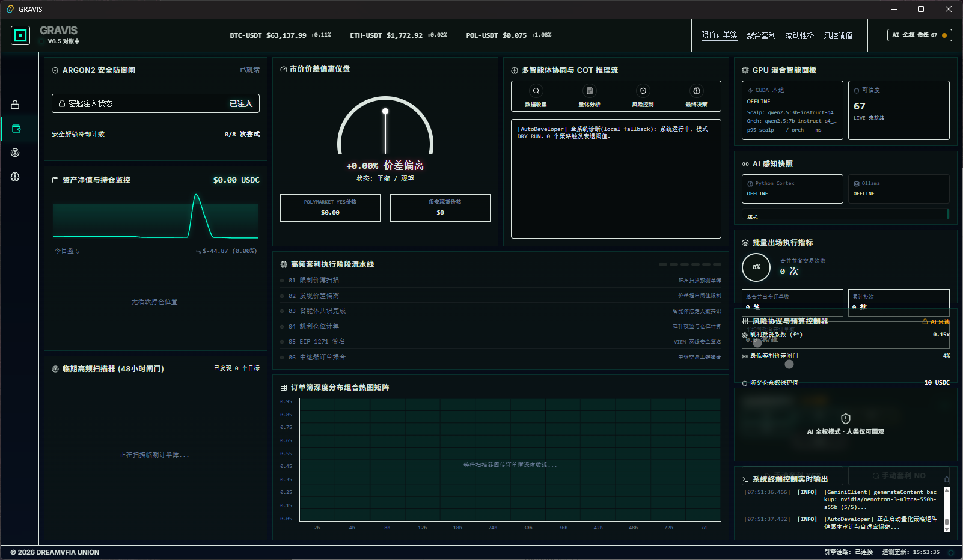Open the Python Cortex OFFLINE card
This screenshot has width=963, height=560.
792,189
